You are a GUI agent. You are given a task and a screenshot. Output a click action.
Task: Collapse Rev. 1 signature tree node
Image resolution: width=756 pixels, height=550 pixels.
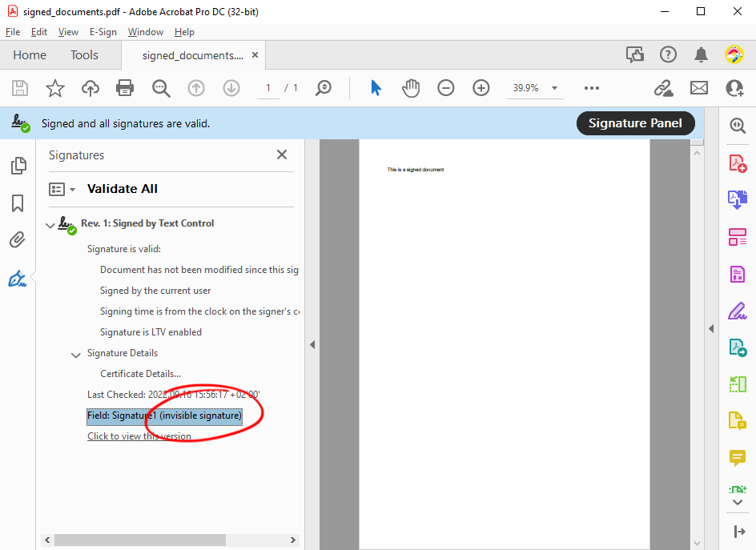coord(50,225)
